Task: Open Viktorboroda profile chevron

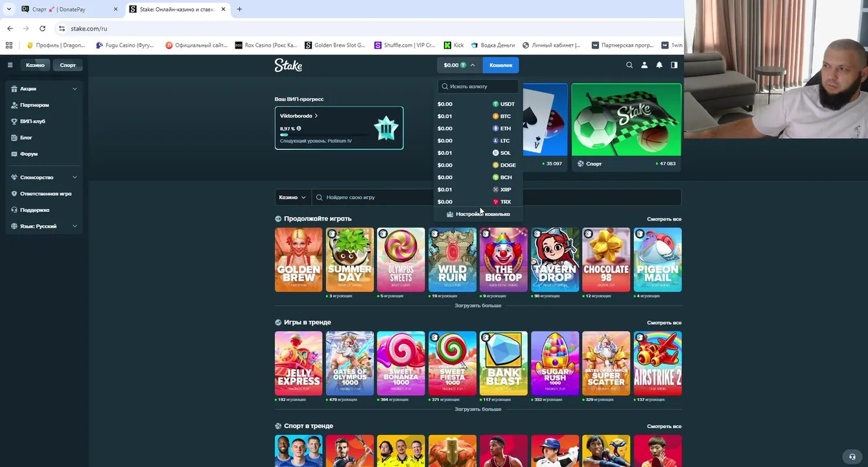Action: point(316,116)
